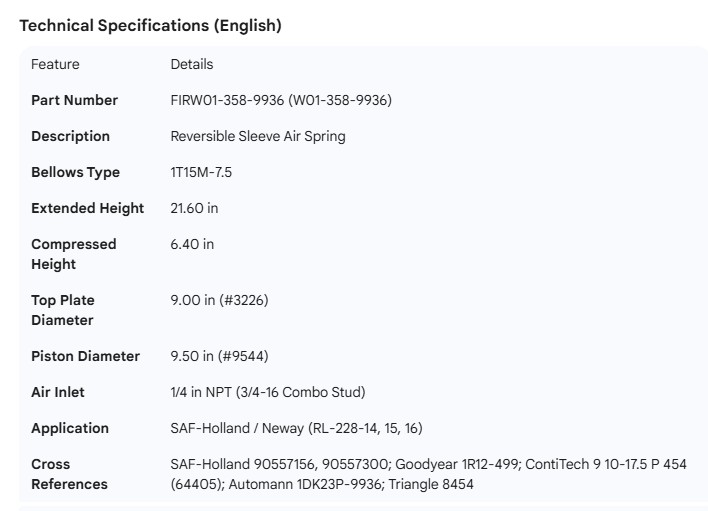The width and height of the screenshot is (708, 511).
Task: Select the Details column header
Action: pyautogui.click(x=192, y=64)
